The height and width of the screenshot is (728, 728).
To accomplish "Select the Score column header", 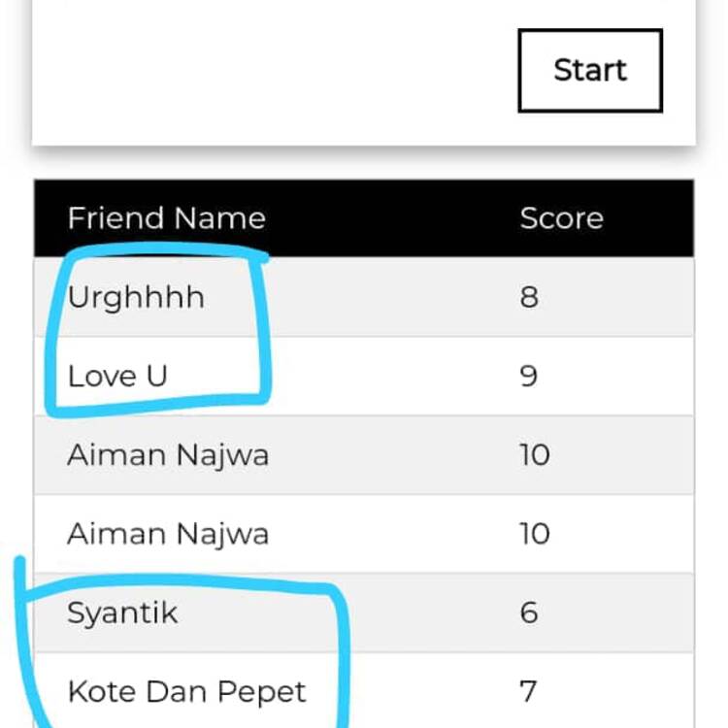I will (562, 218).
